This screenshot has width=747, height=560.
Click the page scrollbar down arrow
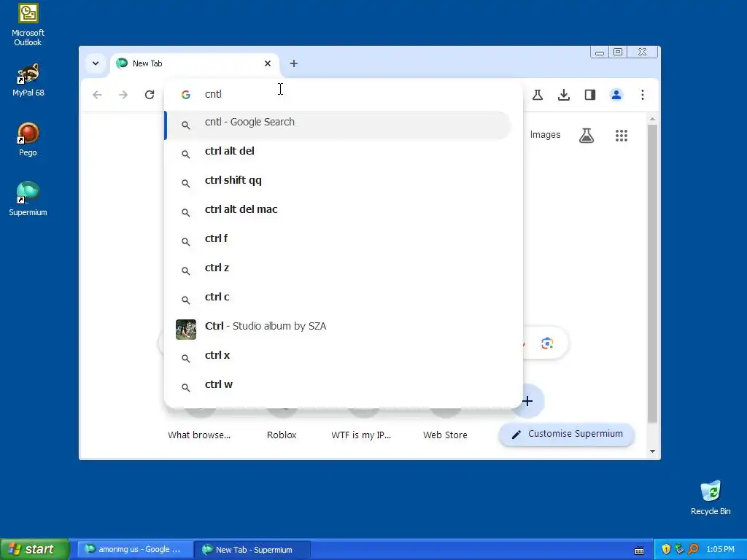coord(652,451)
